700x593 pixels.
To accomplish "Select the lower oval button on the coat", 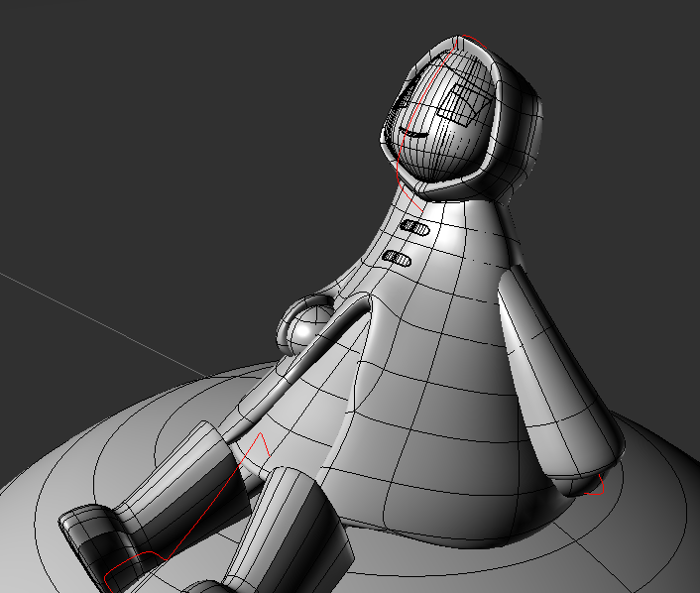I will tap(397, 259).
